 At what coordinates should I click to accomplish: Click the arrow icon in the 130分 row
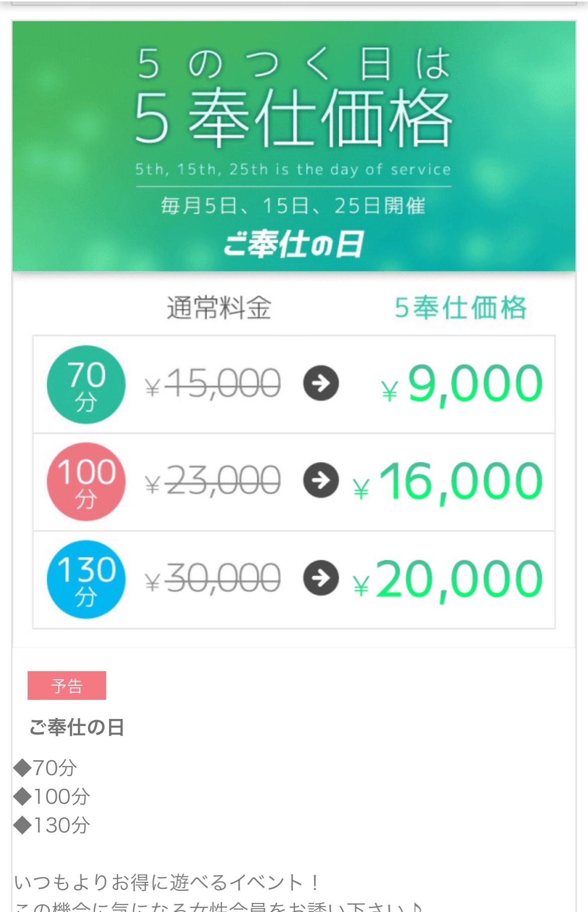[x=321, y=578]
